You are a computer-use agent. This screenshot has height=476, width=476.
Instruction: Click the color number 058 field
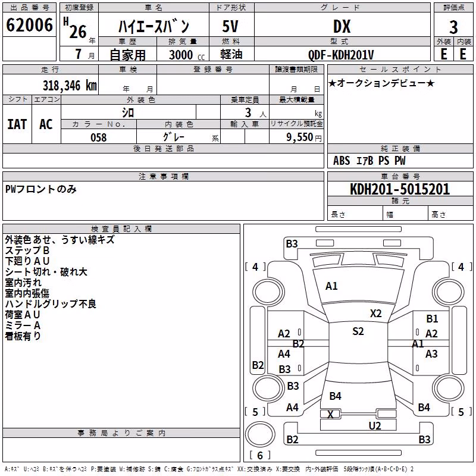tap(99, 137)
